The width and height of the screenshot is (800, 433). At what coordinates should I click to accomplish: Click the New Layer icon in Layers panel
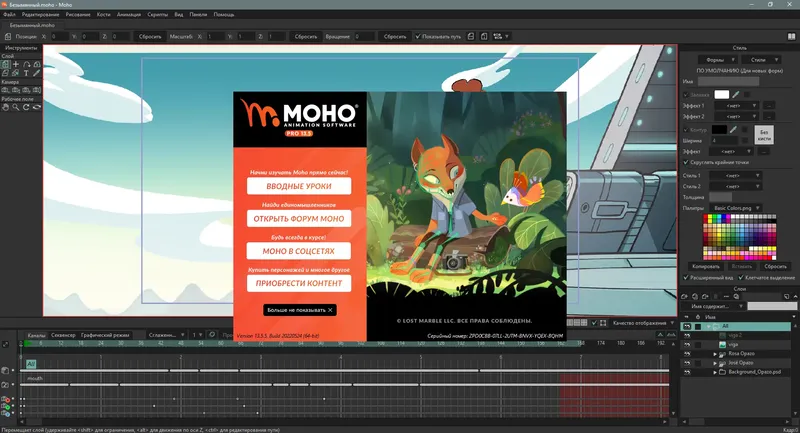684,296
